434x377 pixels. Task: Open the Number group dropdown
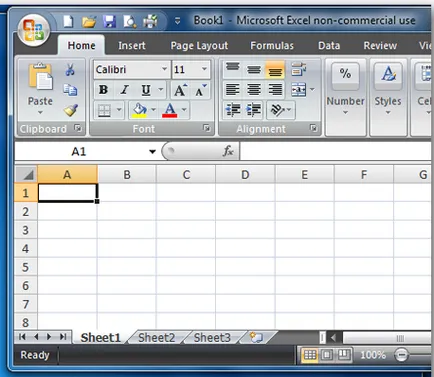tap(345, 97)
